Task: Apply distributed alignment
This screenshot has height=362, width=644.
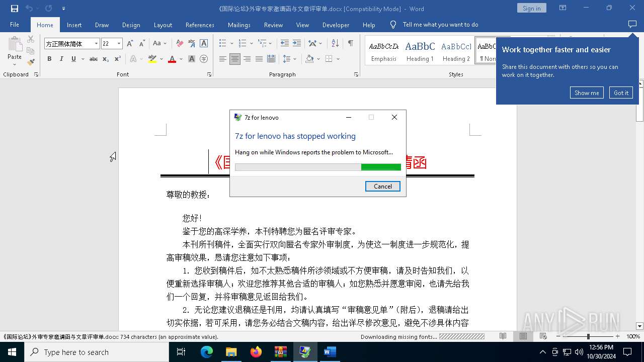Action: point(271,59)
